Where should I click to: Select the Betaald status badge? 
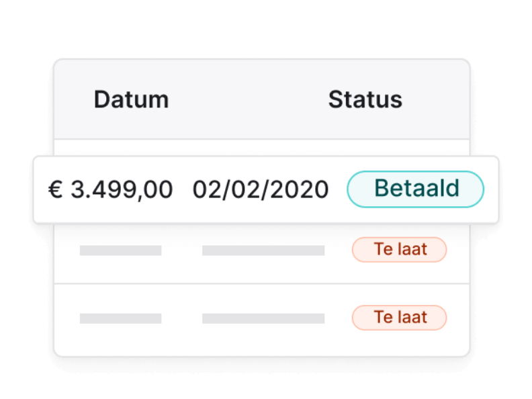[415, 189]
